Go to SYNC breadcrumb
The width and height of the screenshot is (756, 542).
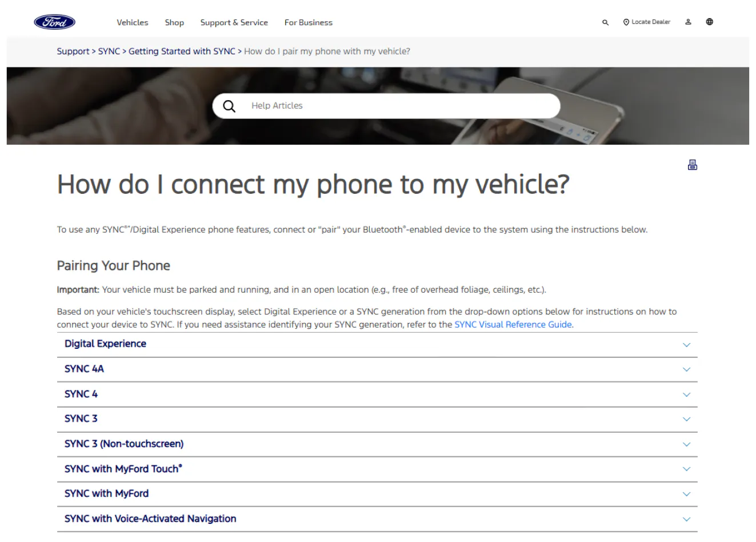[109, 51]
